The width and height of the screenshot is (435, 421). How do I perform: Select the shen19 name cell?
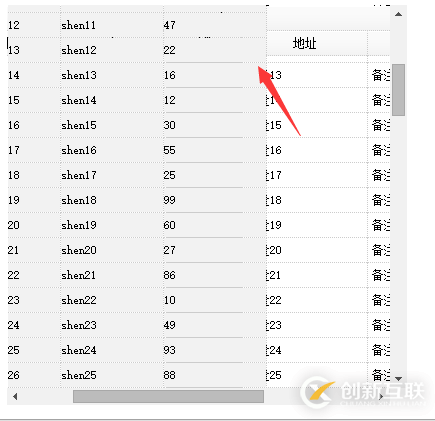[x=112, y=225]
